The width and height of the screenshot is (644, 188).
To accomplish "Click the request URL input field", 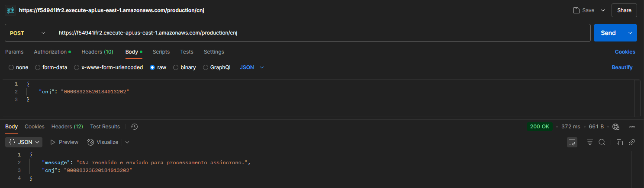I will 320,33.
